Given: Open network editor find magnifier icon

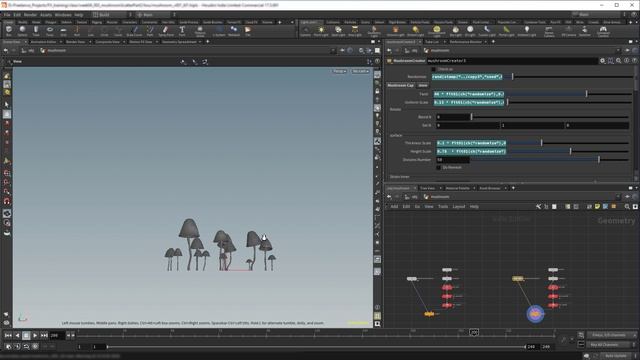Looking at the screenshot, I should 627,207.
